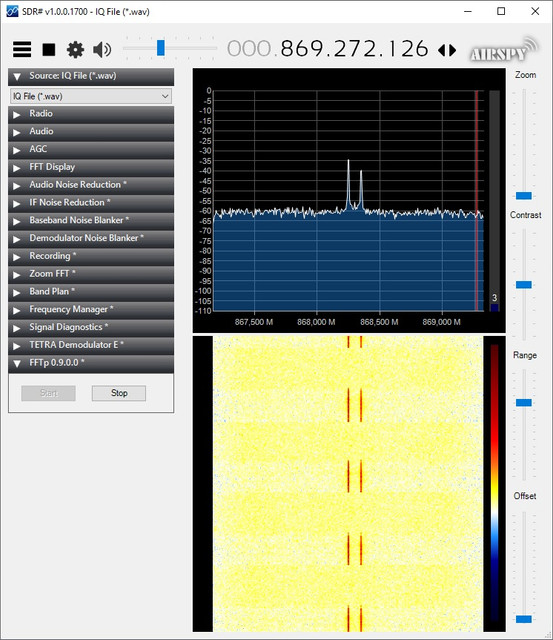The image size is (553, 640).
Task: Close the SDR# window
Action: coord(535,11)
